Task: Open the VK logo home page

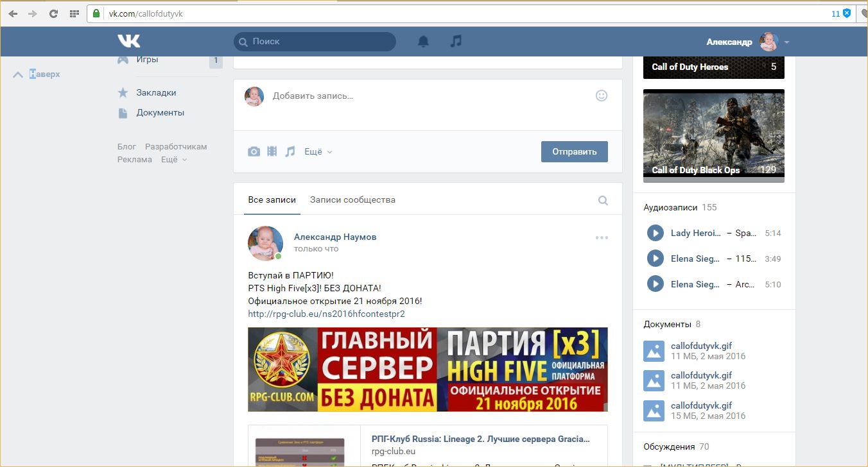Action: (128, 41)
